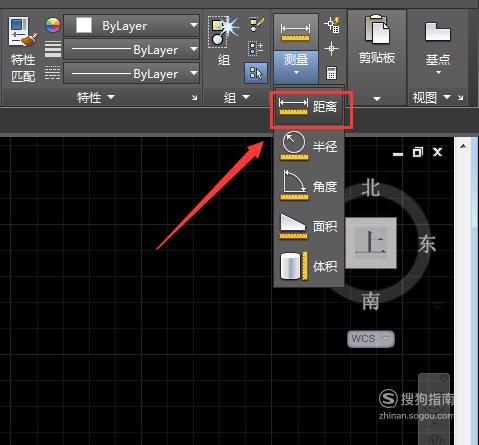The height and width of the screenshot is (445, 479).
Task: Click the Clipboard (剪贴板) paste icon
Action: coord(377,29)
